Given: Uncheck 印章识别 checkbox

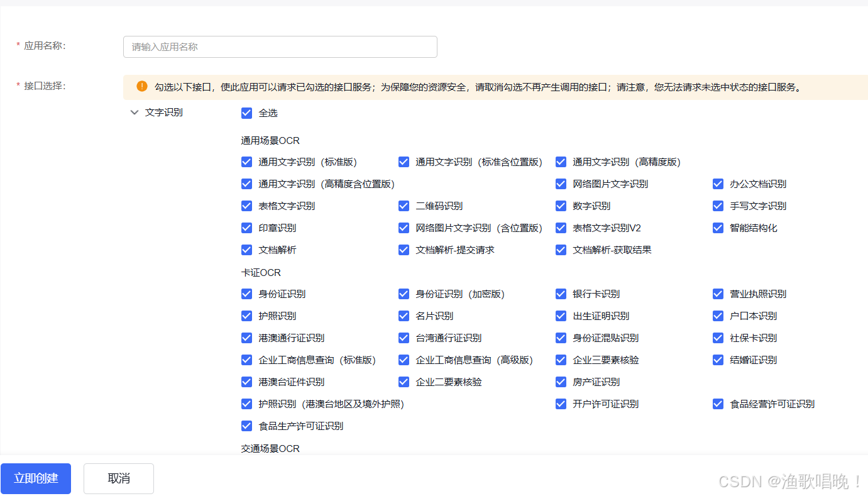Looking at the screenshot, I should pos(246,228).
